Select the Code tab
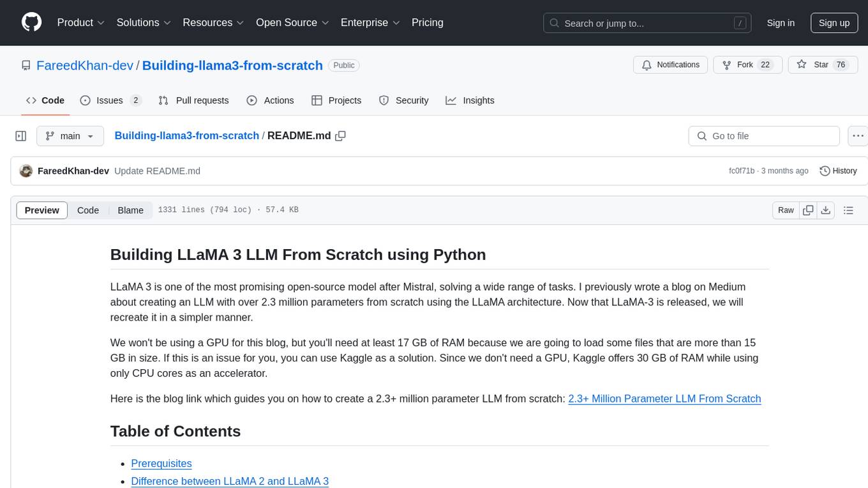Viewport: 868px width, 488px height. (x=45, y=100)
